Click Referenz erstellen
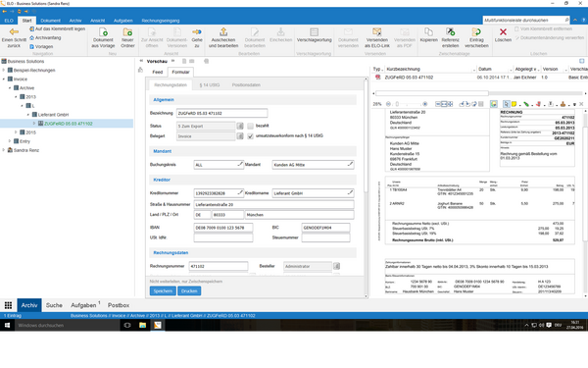The width and height of the screenshot is (588, 368). pos(451,37)
